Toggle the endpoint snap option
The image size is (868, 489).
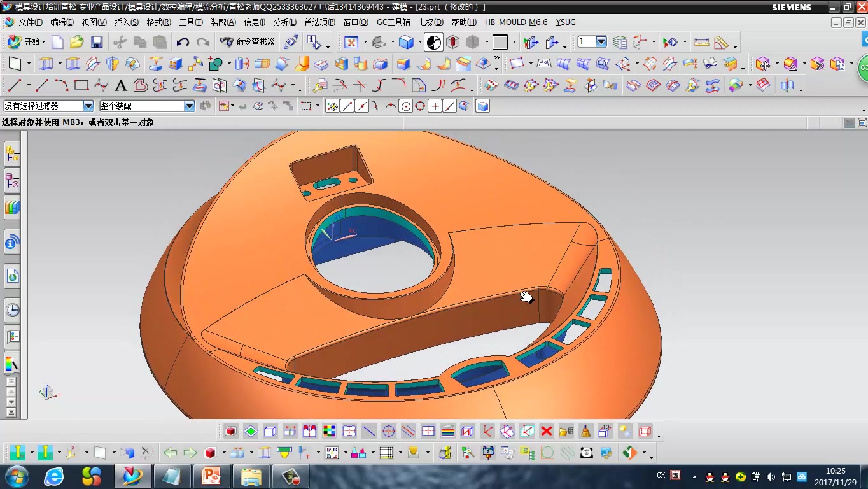[x=347, y=106]
